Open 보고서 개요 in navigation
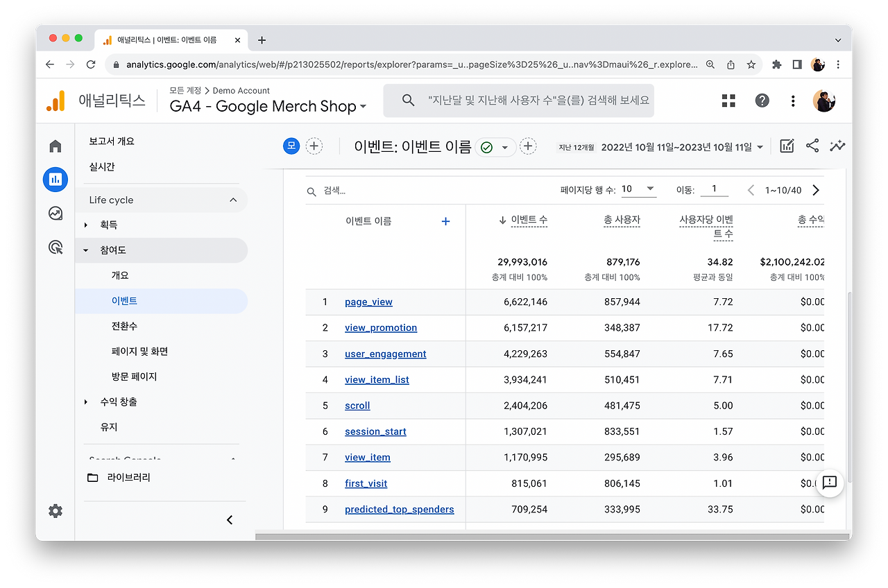This screenshot has width=888, height=588. click(x=112, y=141)
